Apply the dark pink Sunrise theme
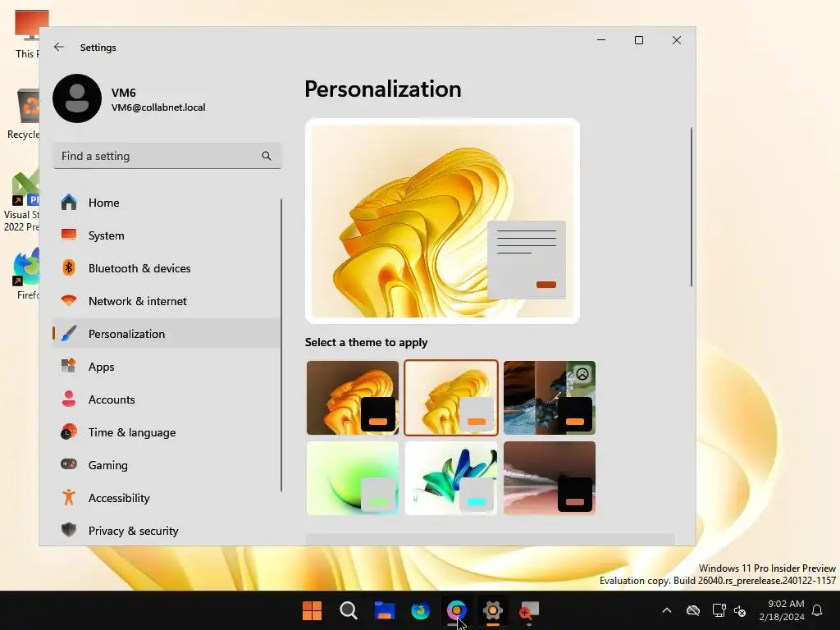Screen dimensions: 840x630 click(x=550, y=478)
